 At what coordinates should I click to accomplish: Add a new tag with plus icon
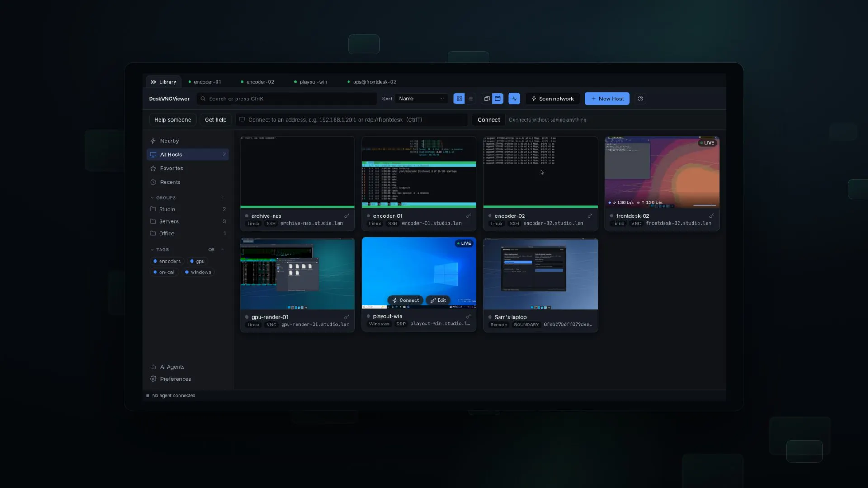222,250
